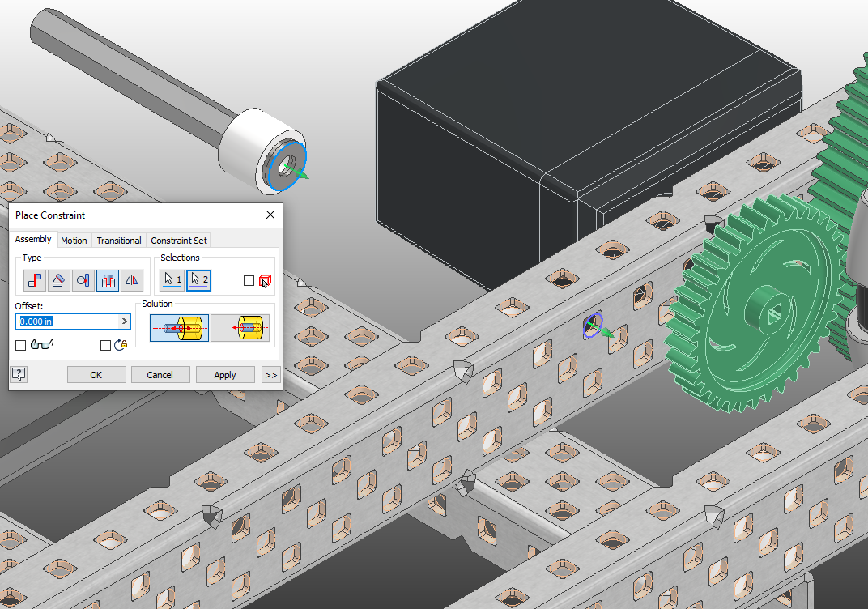The width and height of the screenshot is (868, 609).
Task: Switch to the Constraint Set tab
Action: (x=179, y=241)
